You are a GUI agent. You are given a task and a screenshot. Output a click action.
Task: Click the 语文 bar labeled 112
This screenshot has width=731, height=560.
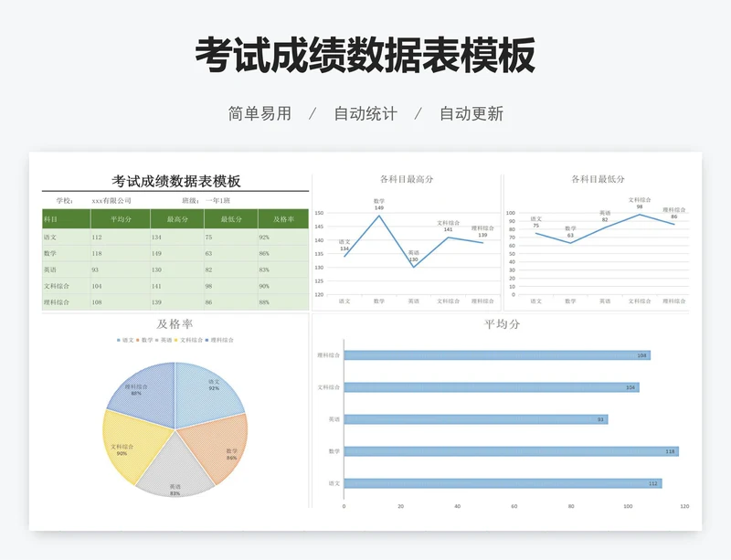tap(503, 483)
